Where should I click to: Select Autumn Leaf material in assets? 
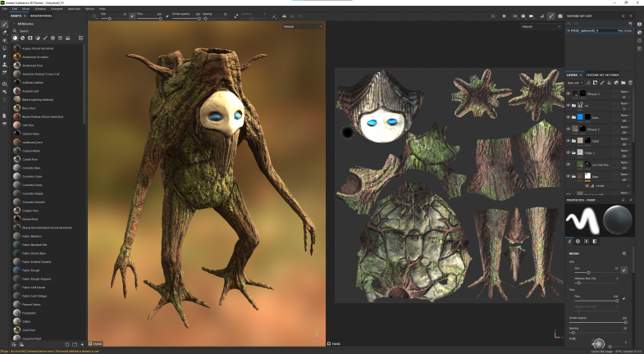coord(30,91)
